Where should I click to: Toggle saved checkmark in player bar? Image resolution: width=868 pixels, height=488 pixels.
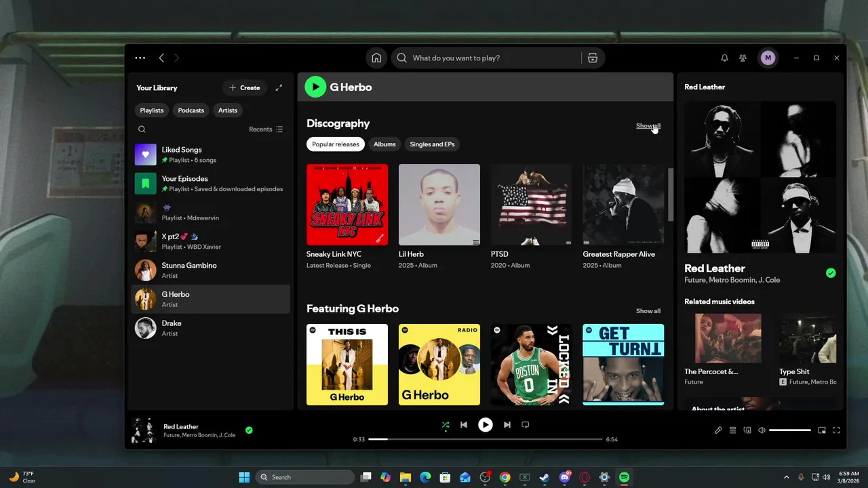[x=249, y=430]
